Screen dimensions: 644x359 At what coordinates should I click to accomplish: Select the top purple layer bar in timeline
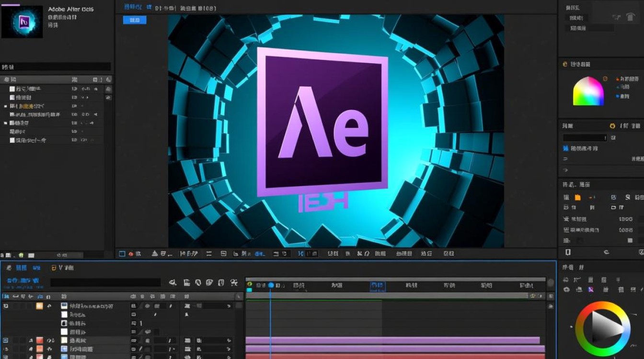point(393,340)
